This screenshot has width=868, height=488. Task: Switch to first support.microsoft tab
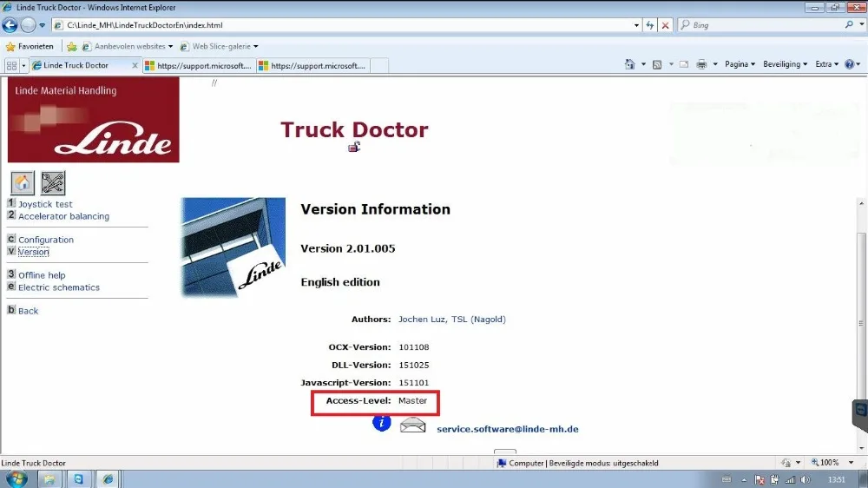coord(200,65)
